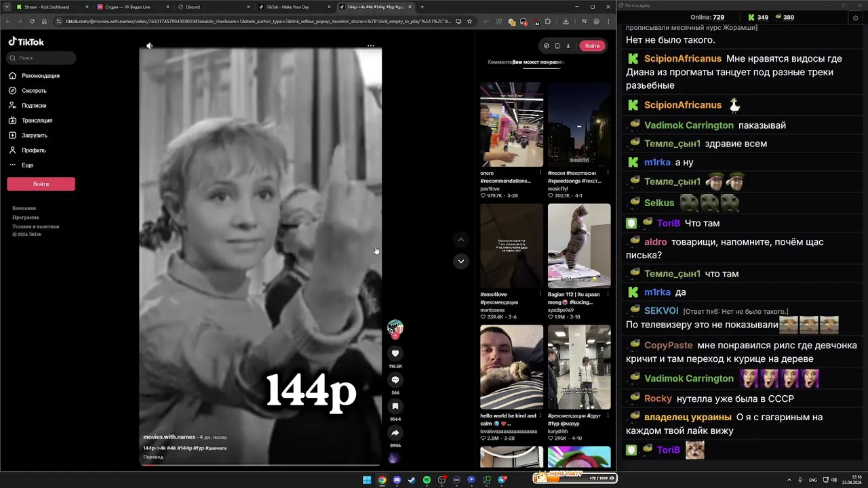Click desktop app download icon in TikTok header
Viewport: 868px width, 488px height.
tap(568, 45)
